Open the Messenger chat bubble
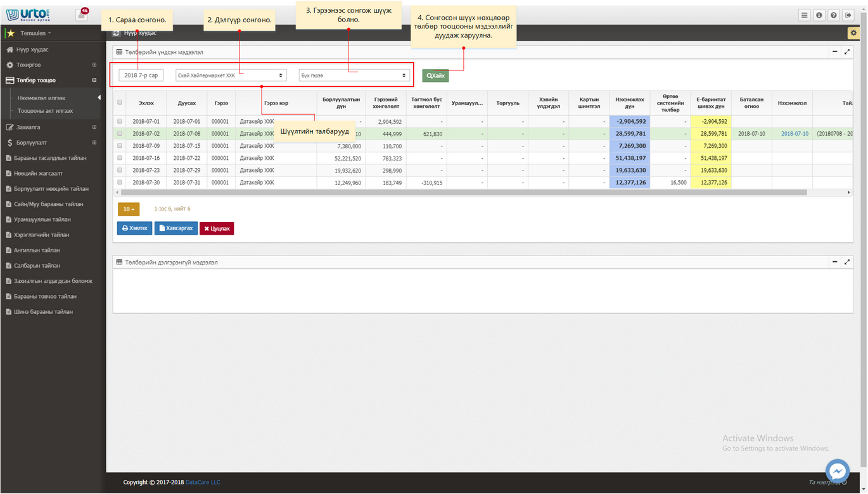The width and height of the screenshot is (868, 494). pos(838,471)
